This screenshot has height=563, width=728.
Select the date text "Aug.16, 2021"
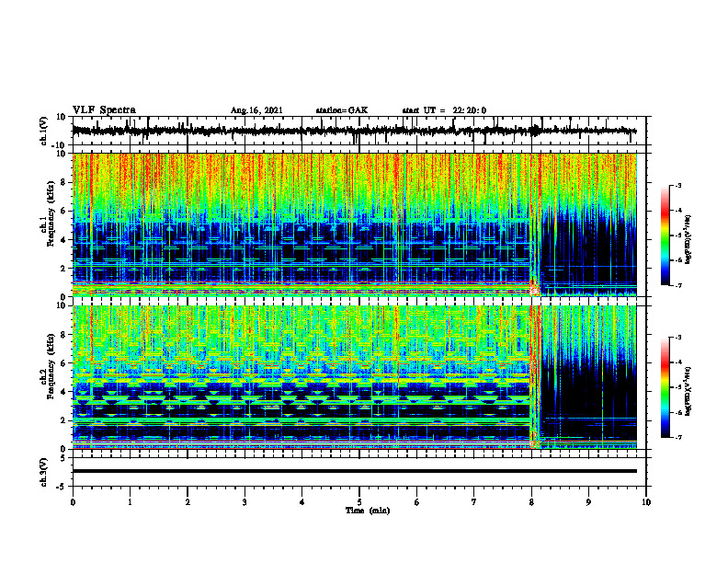tap(256, 110)
